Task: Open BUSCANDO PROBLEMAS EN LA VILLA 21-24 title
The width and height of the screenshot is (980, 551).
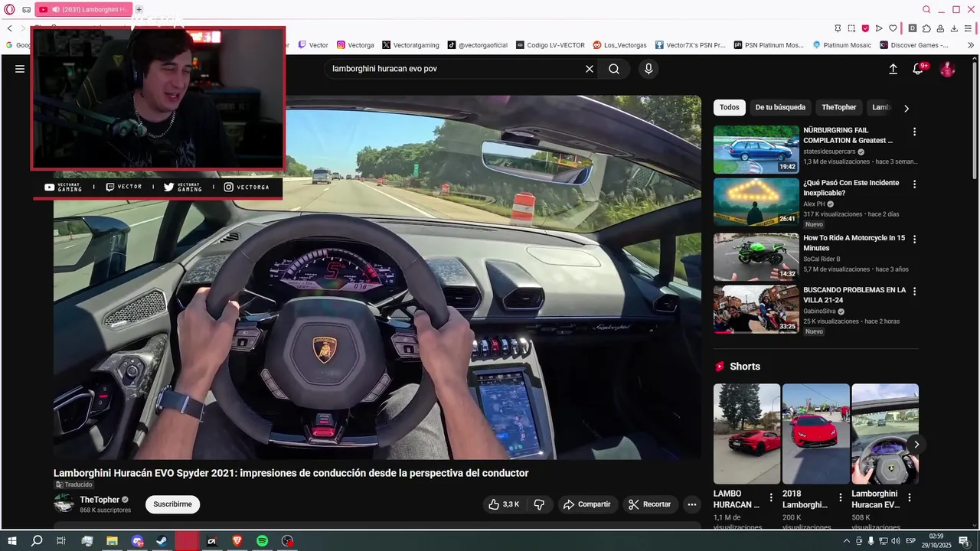Action: [854, 295]
